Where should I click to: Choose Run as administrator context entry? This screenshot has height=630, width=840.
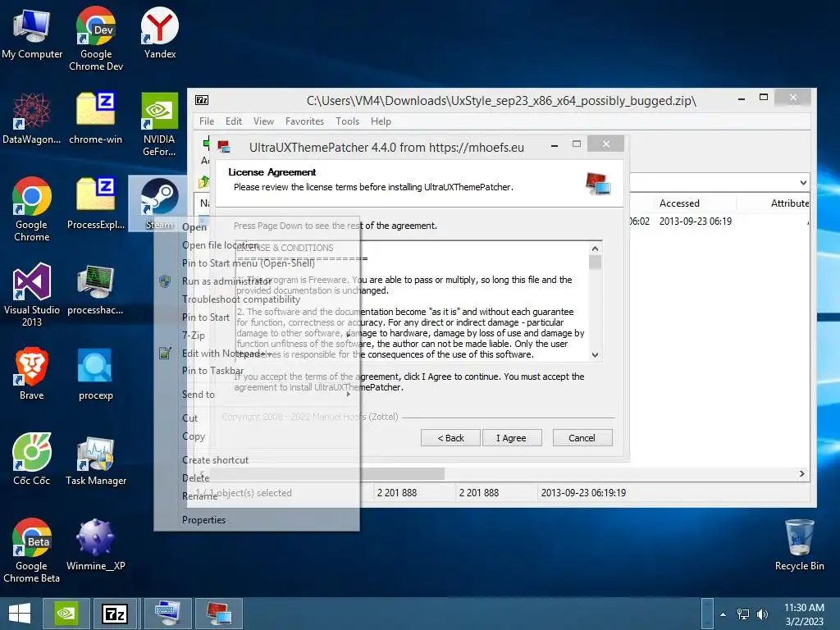click(257, 281)
